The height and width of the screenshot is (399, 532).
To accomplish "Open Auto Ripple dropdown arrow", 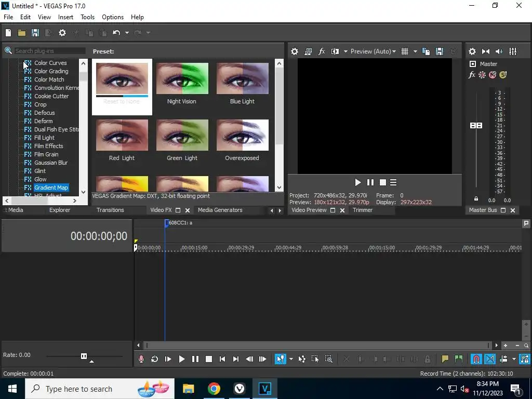I will click(x=514, y=359).
